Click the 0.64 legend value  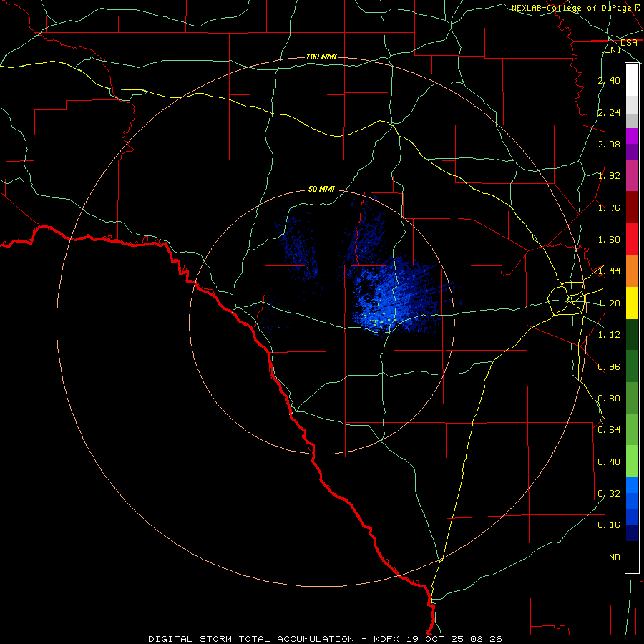coord(609,430)
